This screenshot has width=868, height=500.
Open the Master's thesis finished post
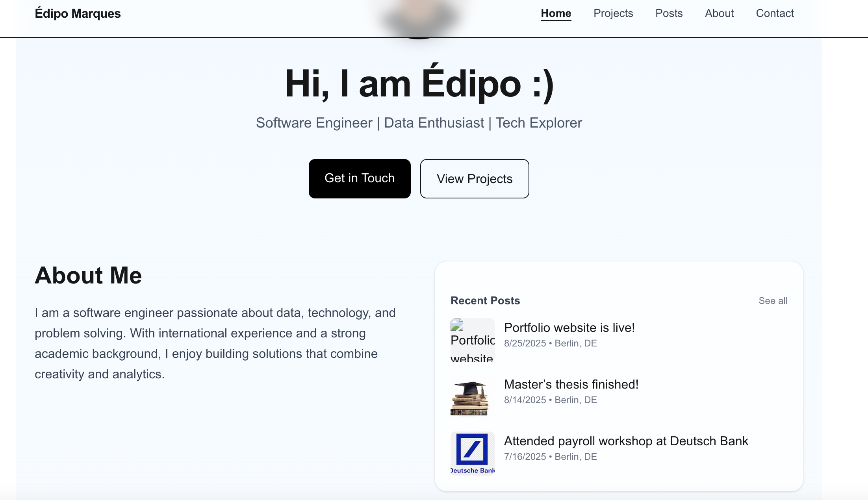[571, 384]
